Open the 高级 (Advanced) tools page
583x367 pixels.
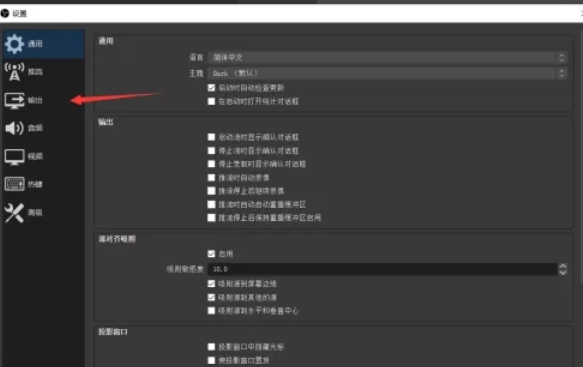click(x=43, y=213)
